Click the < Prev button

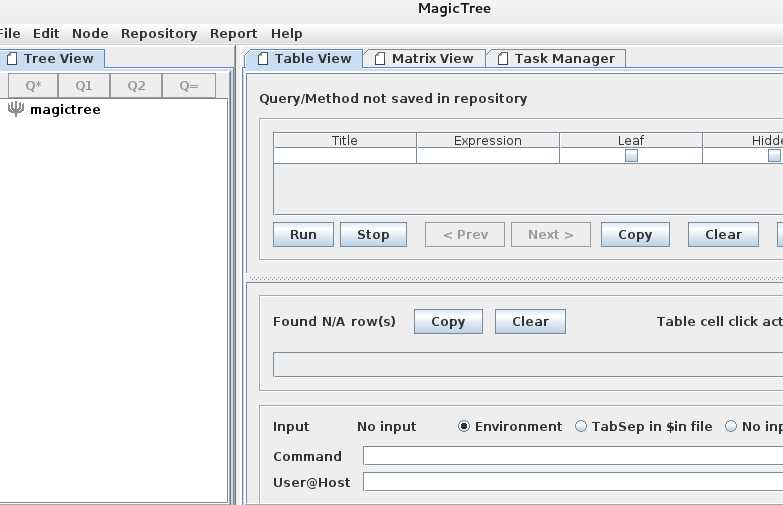pyautogui.click(x=465, y=235)
